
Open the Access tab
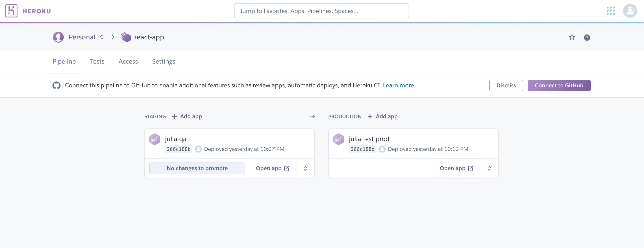click(128, 61)
